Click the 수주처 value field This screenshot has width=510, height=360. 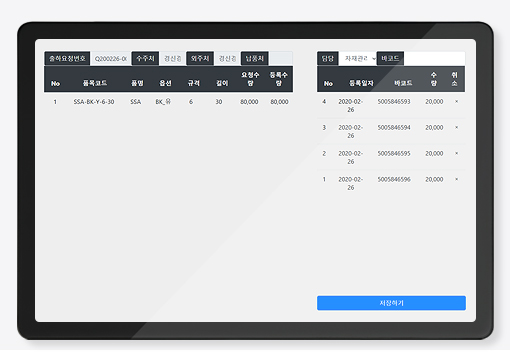click(172, 59)
